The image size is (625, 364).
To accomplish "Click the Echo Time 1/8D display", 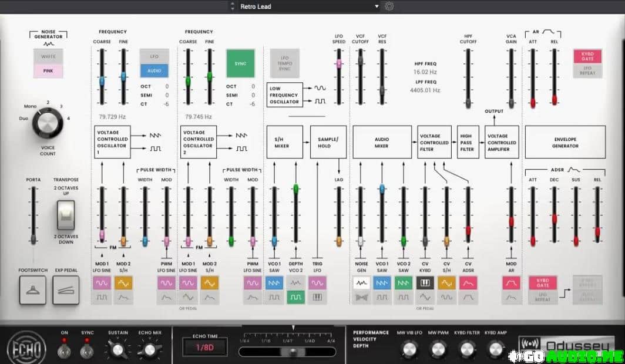I will click(x=204, y=347).
